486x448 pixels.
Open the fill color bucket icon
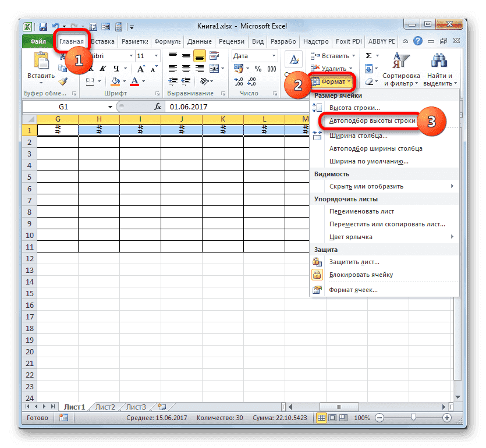pyautogui.click(x=115, y=80)
